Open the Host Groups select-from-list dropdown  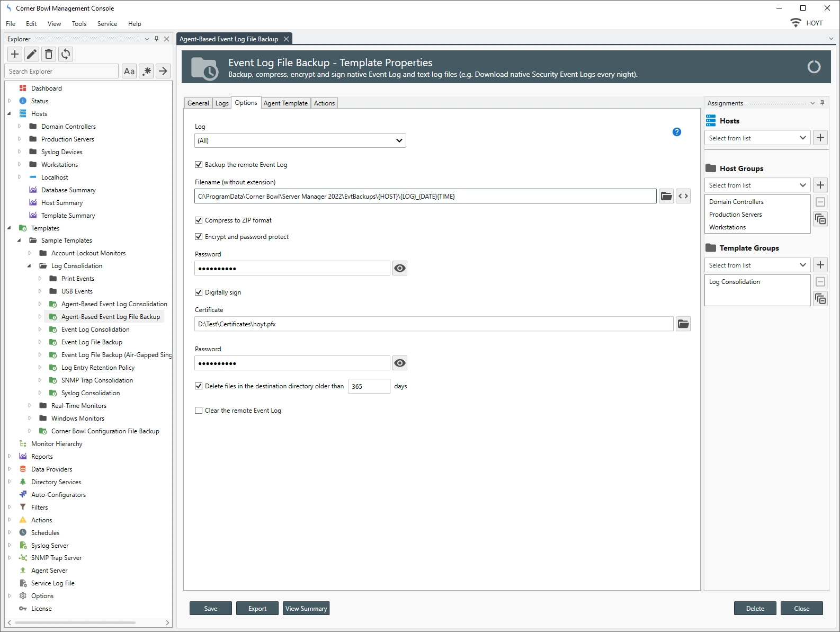[x=757, y=185]
